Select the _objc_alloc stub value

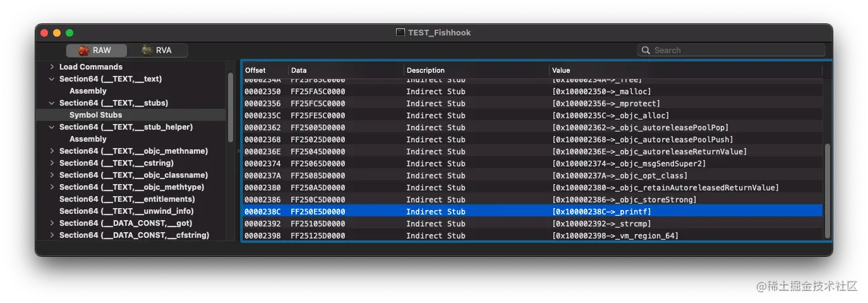(x=610, y=116)
